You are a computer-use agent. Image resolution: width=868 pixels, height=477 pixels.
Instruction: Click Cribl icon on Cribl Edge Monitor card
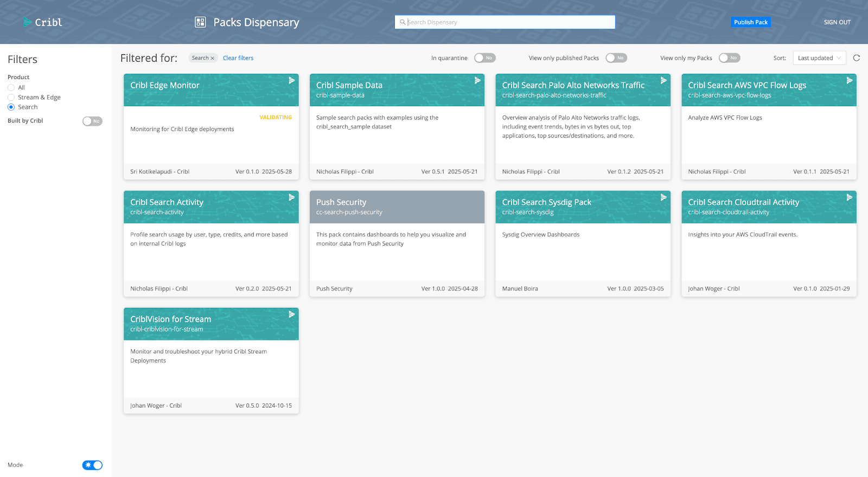point(291,81)
